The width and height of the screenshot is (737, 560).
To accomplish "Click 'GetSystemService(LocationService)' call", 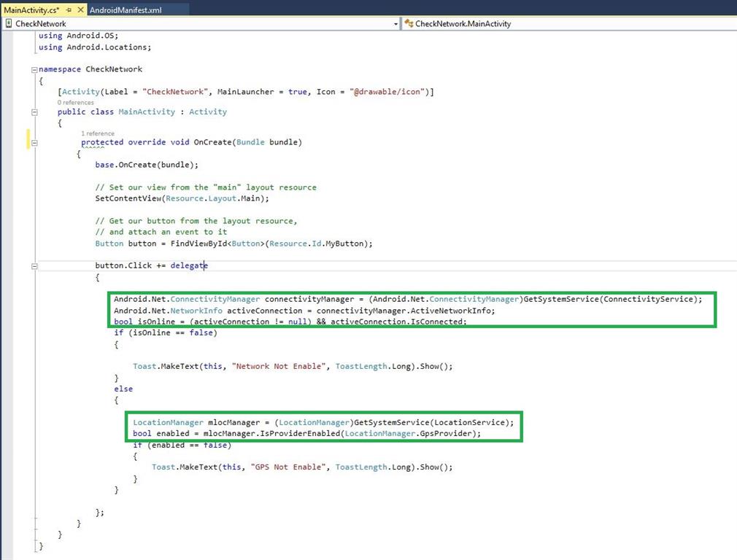I will coord(431,422).
